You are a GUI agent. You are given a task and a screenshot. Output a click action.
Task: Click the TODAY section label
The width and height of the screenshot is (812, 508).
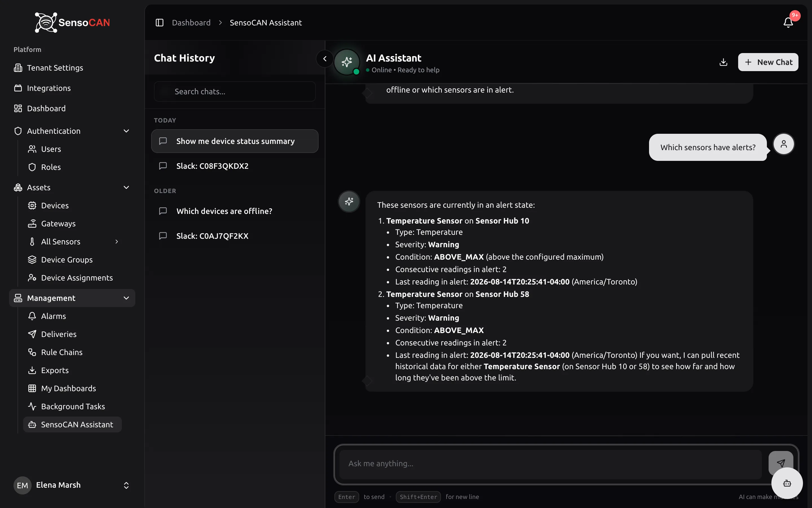[x=165, y=120]
